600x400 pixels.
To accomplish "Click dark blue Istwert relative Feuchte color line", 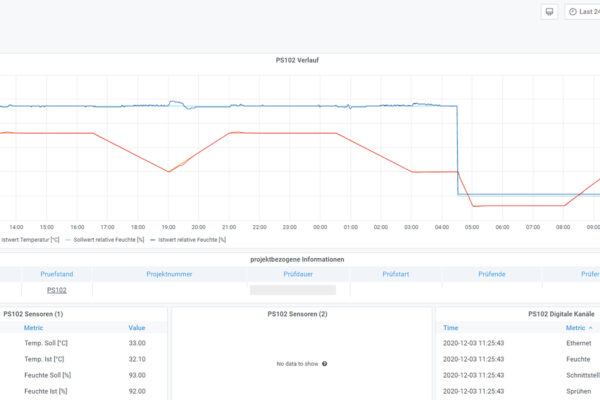I will point(153,240).
